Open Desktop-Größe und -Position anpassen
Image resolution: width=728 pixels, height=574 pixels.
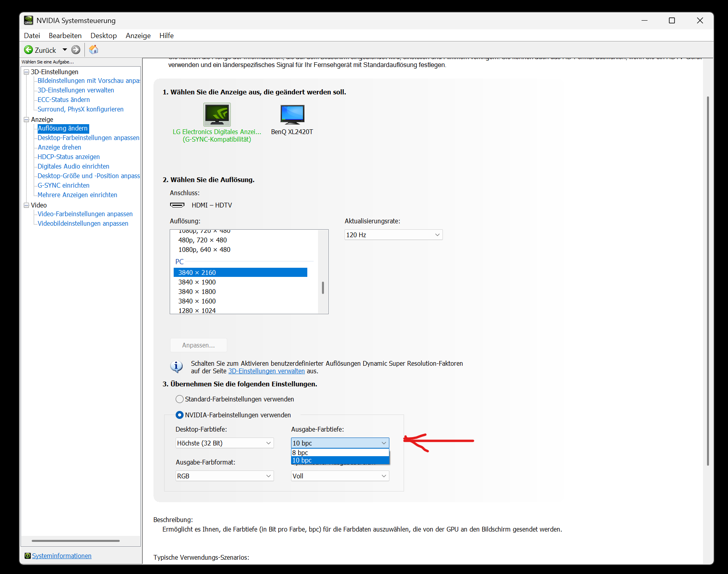tap(89, 176)
